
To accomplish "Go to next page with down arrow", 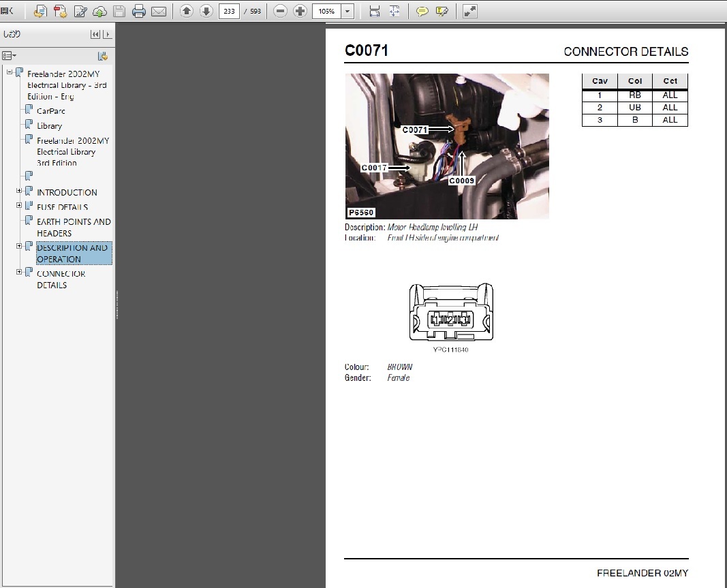I will pyautogui.click(x=206, y=11).
